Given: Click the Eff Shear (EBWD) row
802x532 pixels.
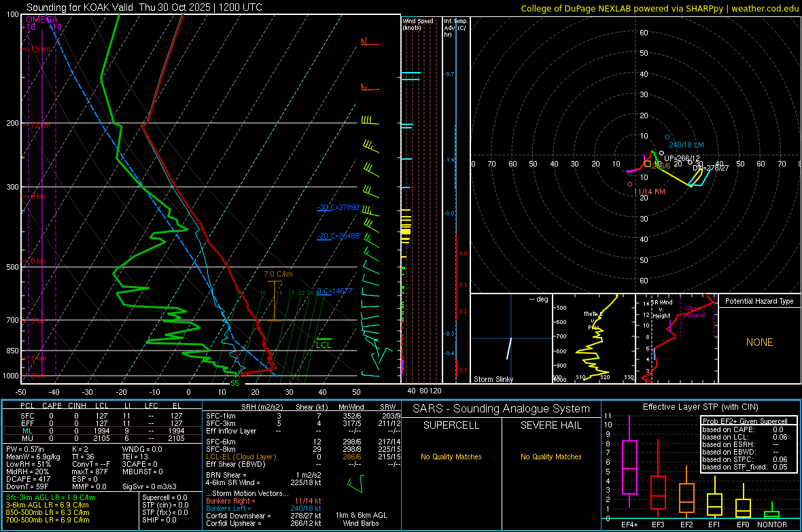Looking at the screenshot, I should tap(303, 464).
